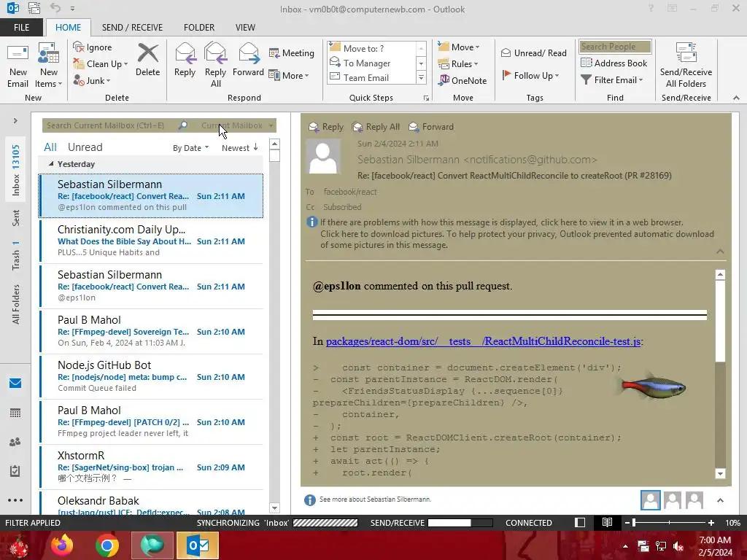Filter list to Unread messages

[x=85, y=147]
